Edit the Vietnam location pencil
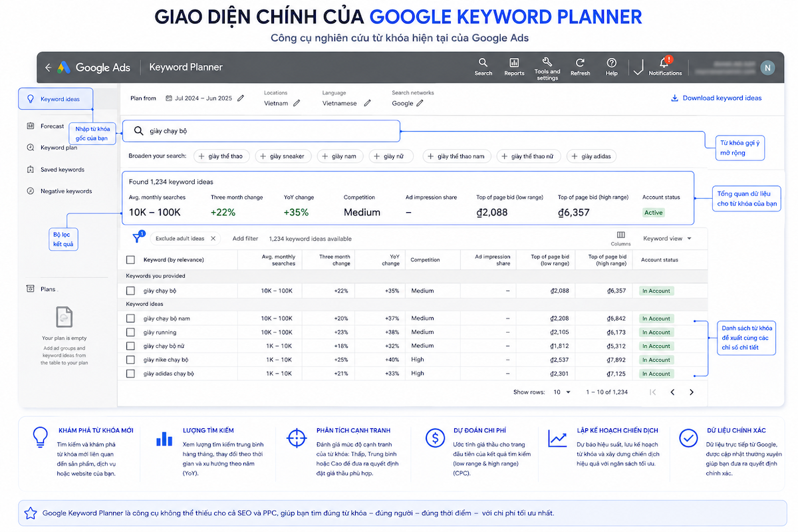798x532 pixels. (x=297, y=103)
